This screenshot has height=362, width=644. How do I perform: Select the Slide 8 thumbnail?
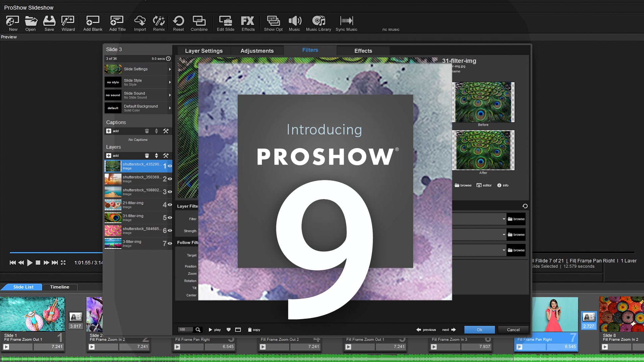coord(621,313)
